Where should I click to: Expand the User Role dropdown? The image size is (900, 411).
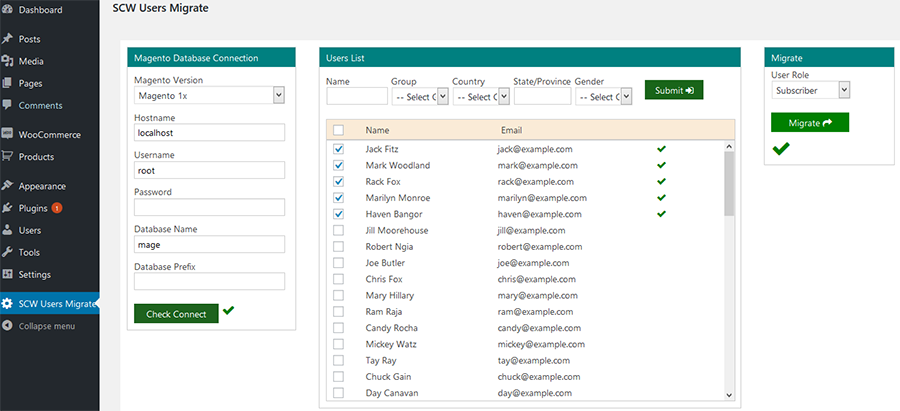pos(811,91)
